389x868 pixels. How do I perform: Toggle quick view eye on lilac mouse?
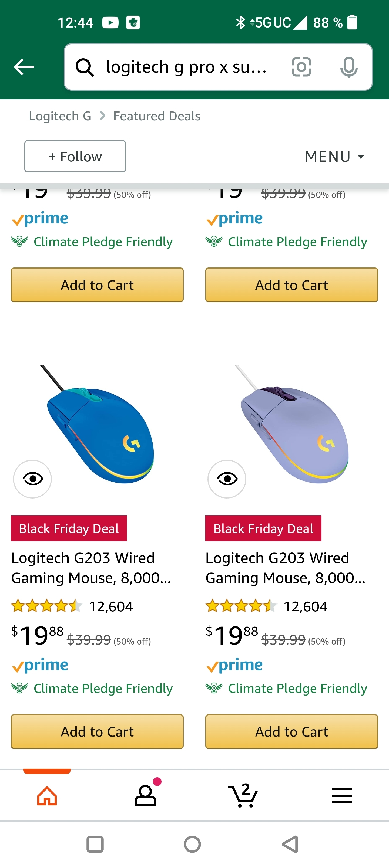pos(227,479)
